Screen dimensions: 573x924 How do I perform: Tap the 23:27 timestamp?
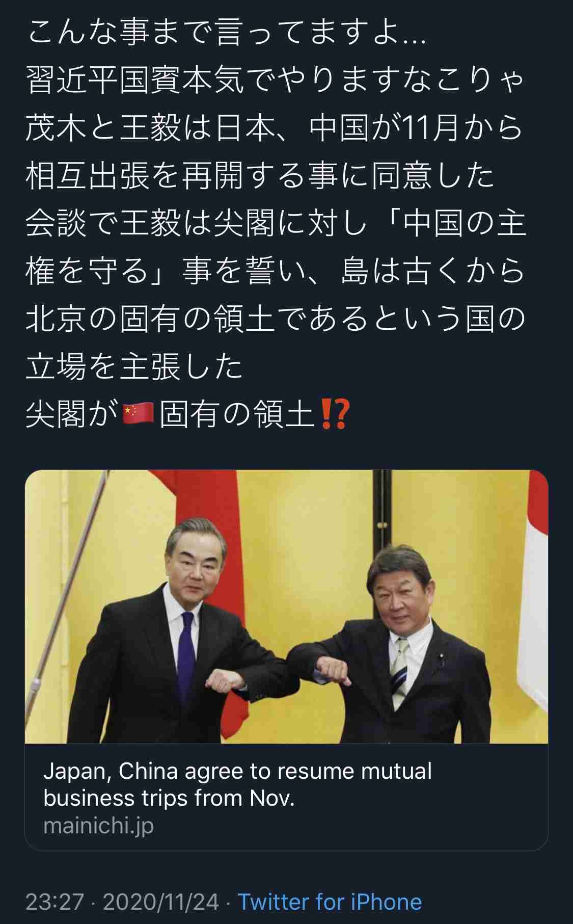(54, 902)
